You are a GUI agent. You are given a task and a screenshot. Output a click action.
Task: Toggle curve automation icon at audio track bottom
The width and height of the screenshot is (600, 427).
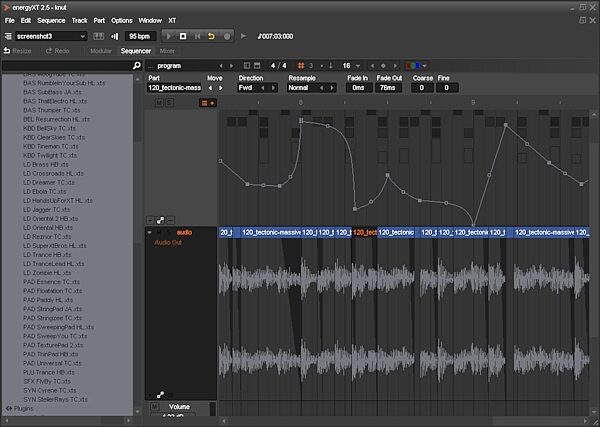point(160,394)
